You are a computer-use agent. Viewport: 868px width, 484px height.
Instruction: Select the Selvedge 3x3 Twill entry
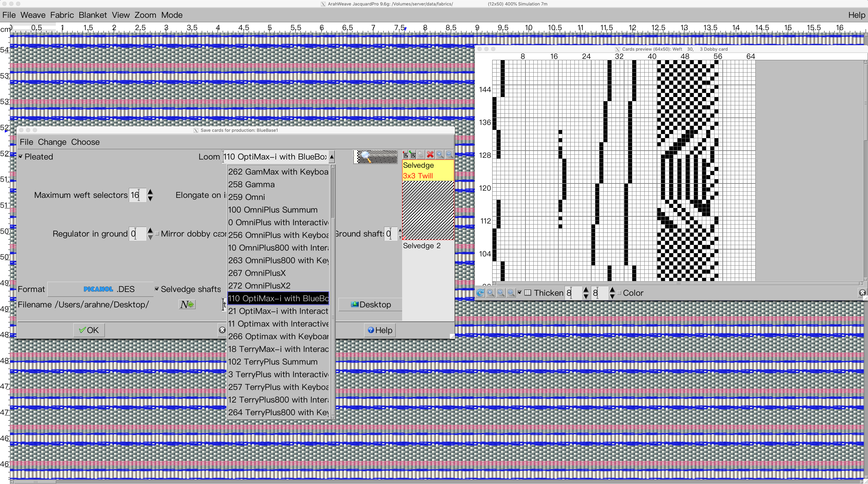click(428, 170)
